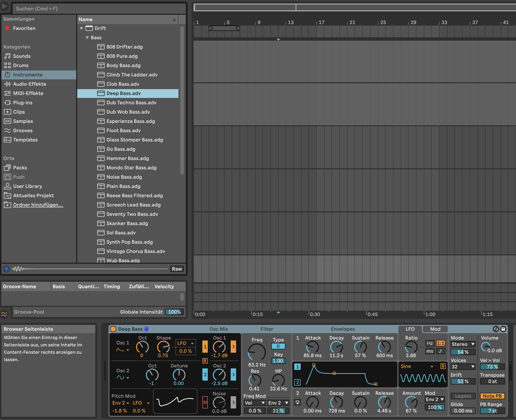The width and height of the screenshot is (516, 420).
Task: Open Osc 1 waveform dropdown
Action: tap(123, 350)
